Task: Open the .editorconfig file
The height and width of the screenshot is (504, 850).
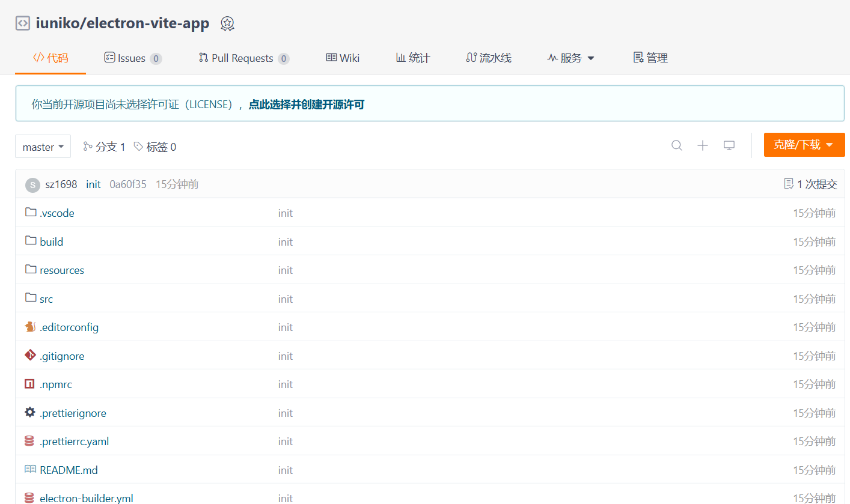Action: 69,327
